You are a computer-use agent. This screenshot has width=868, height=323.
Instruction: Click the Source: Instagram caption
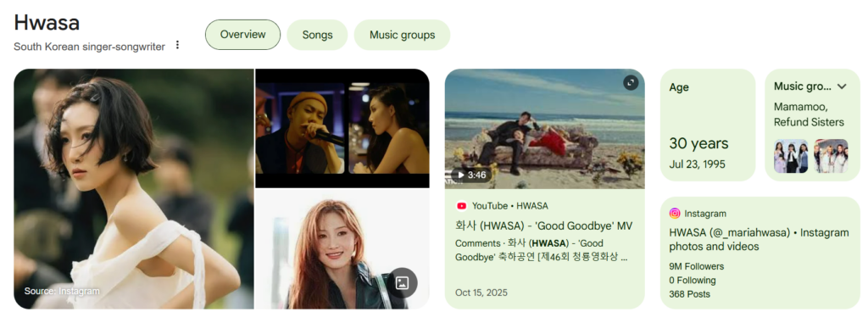(x=61, y=291)
